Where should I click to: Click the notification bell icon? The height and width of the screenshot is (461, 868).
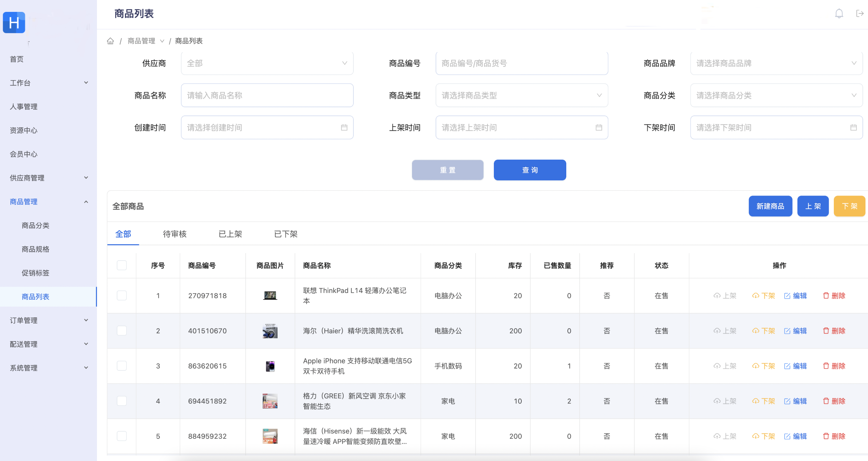(x=839, y=14)
